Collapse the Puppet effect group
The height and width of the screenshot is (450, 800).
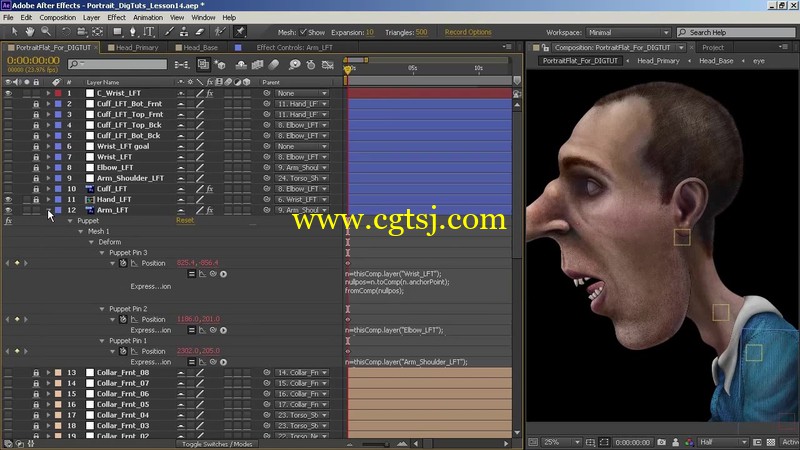click(x=70, y=221)
